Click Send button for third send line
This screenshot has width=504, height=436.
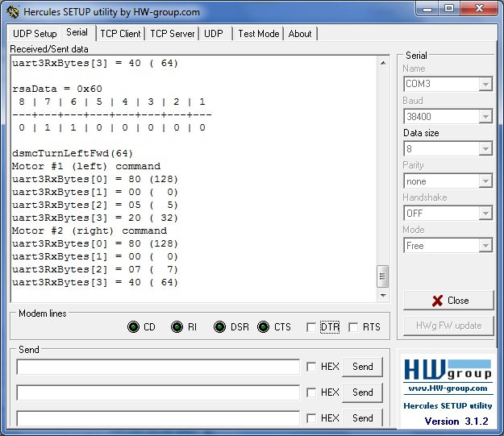click(x=363, y=417)
